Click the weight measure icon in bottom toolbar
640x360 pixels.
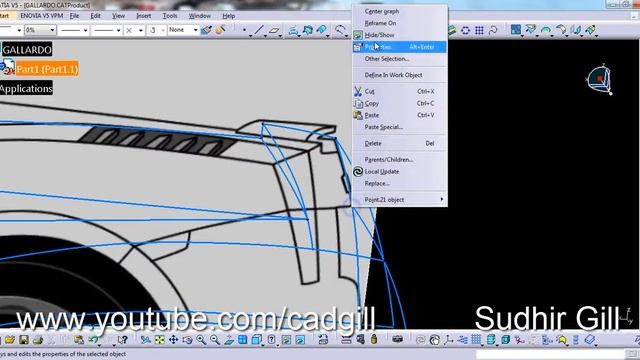coord(374,340)
